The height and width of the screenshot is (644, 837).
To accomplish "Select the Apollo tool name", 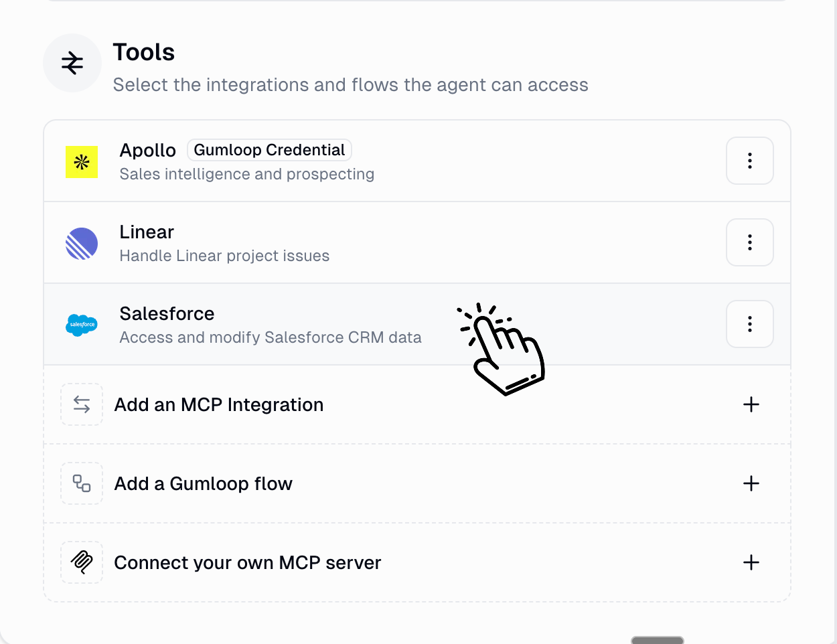I will (147, 151).
